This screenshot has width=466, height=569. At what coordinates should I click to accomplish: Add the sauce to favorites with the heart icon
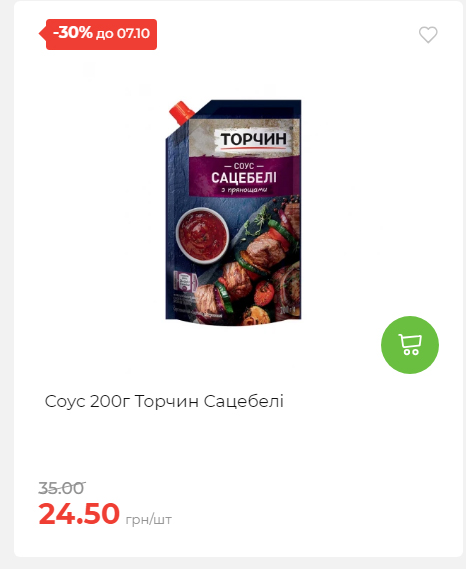coord(428,35)
